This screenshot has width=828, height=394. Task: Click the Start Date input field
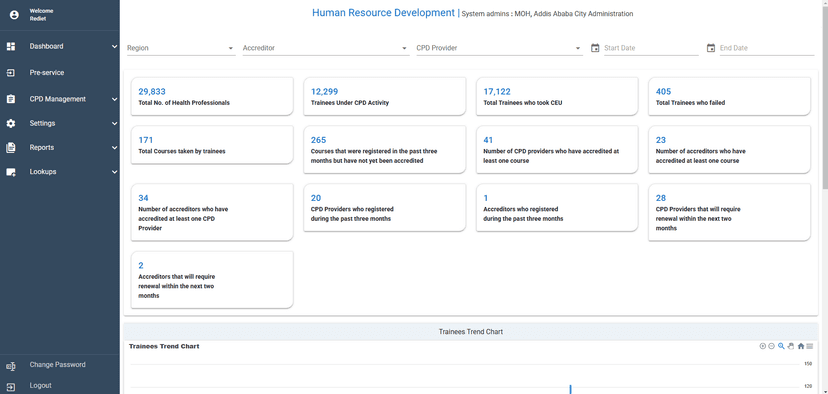point(651,48)
